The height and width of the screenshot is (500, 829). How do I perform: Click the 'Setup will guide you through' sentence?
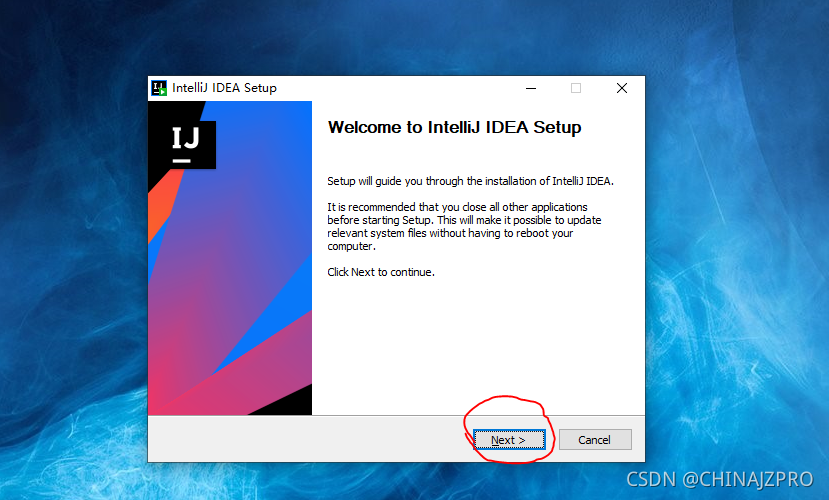471,181
